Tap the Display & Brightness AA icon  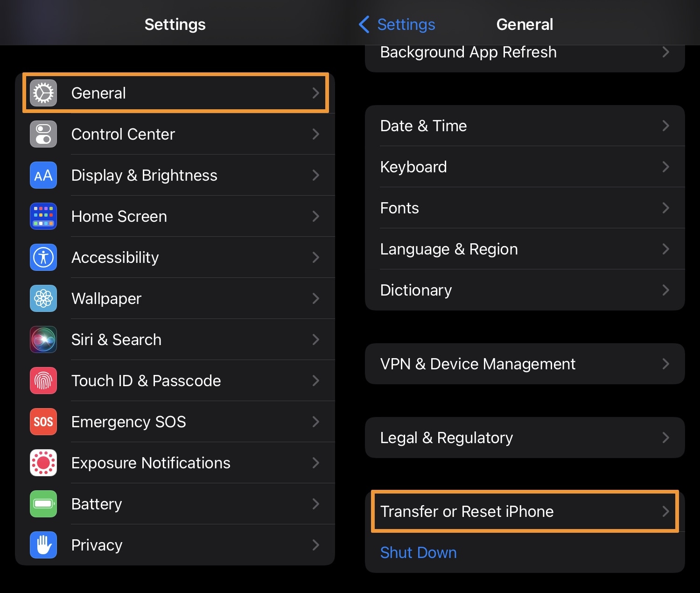coord(43,175)
